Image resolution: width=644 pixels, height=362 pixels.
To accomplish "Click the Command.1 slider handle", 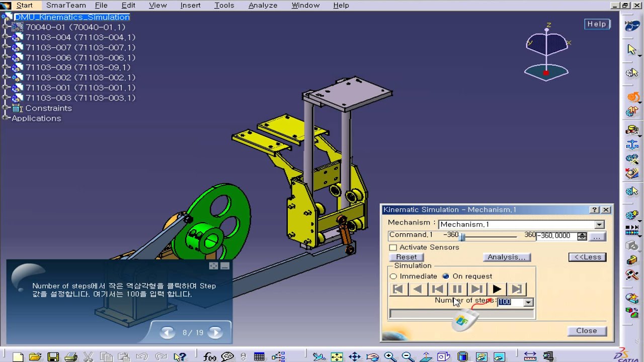I will (x=462, y=236).
